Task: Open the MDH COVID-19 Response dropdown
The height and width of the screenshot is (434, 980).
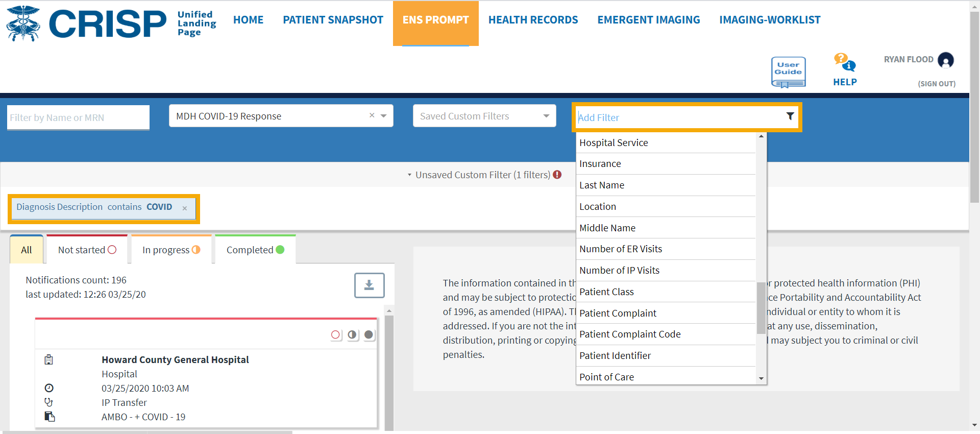Action: [x=384, y=116]
